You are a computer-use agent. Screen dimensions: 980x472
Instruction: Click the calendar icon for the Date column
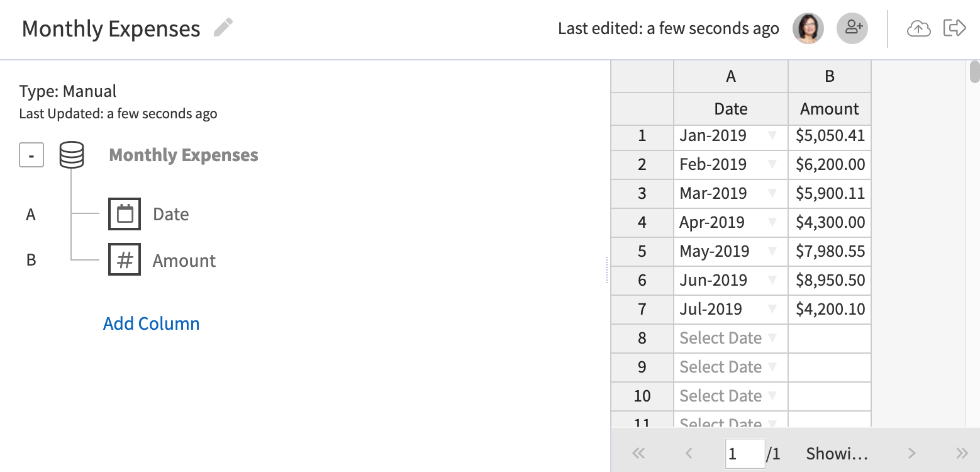124,214
